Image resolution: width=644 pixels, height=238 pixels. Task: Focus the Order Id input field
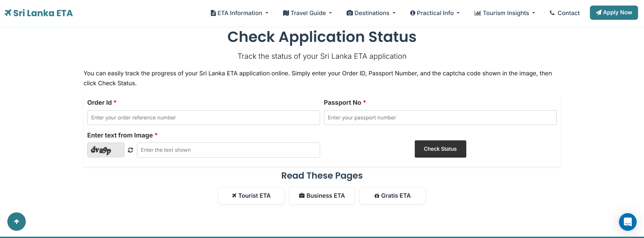(203, 117)
